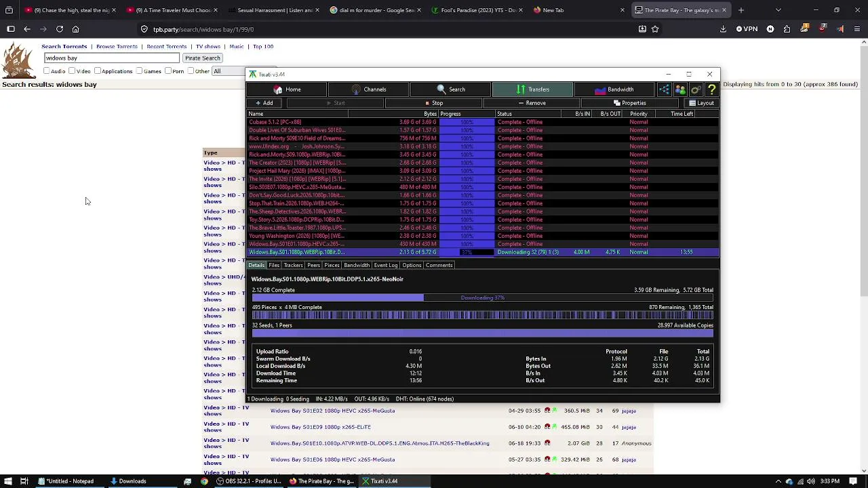Open the browser hamburger application menu
The width and height of the screenshot is (868, 488).
click(858, 29)
